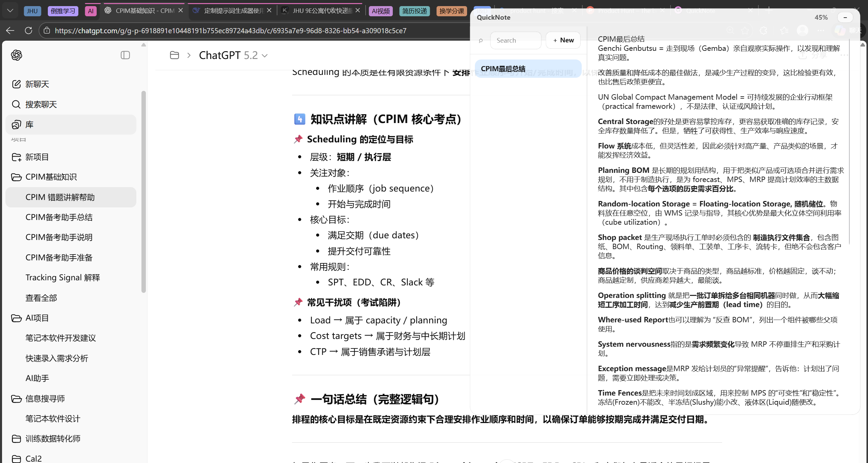
Task: Click the 搜索聊天 search icon
Action: pyautogui.click(x=16, y=104)
